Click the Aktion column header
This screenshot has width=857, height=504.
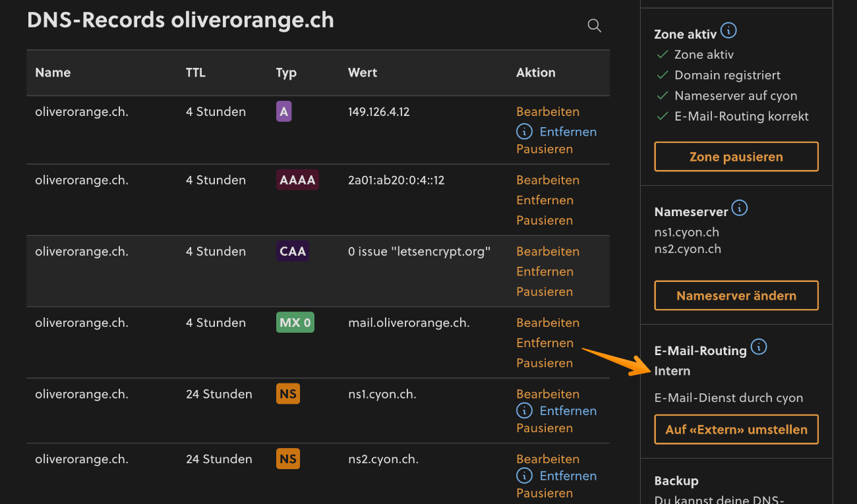(x=536, y=72)
